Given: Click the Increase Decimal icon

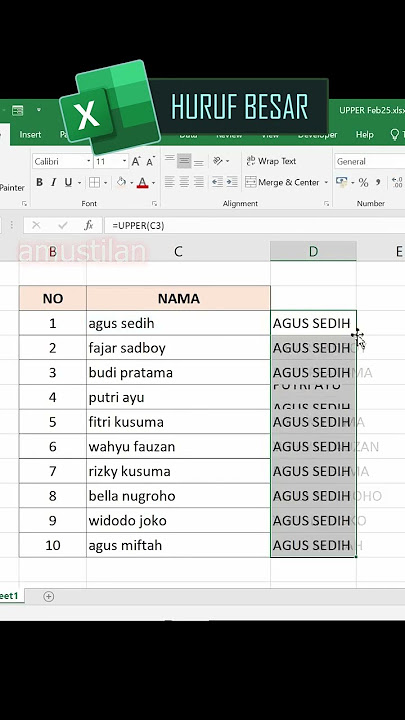Looking at the screenshot, I should pyautogui.click(x=398, y=183).
